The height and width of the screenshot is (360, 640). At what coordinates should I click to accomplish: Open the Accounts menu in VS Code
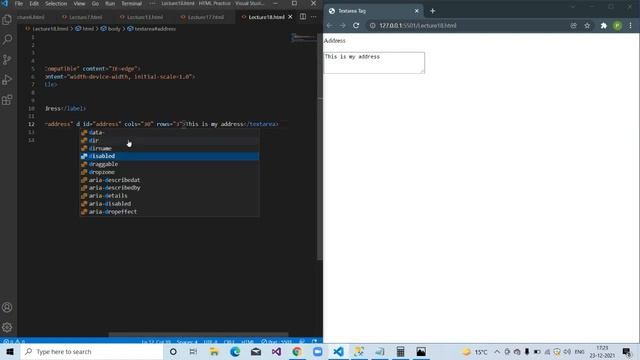[x=7, y=307]
